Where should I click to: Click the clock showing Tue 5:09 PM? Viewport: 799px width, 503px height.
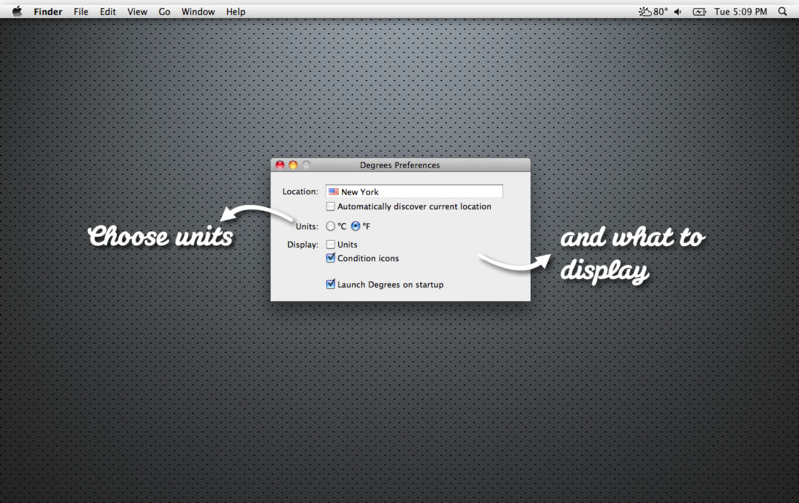[x=740, y=11]
